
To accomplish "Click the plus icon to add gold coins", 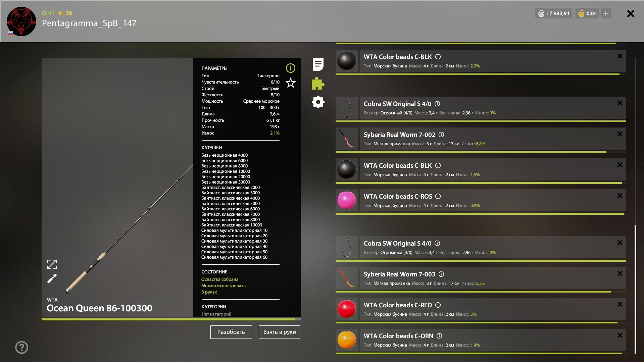I will 605,13.
